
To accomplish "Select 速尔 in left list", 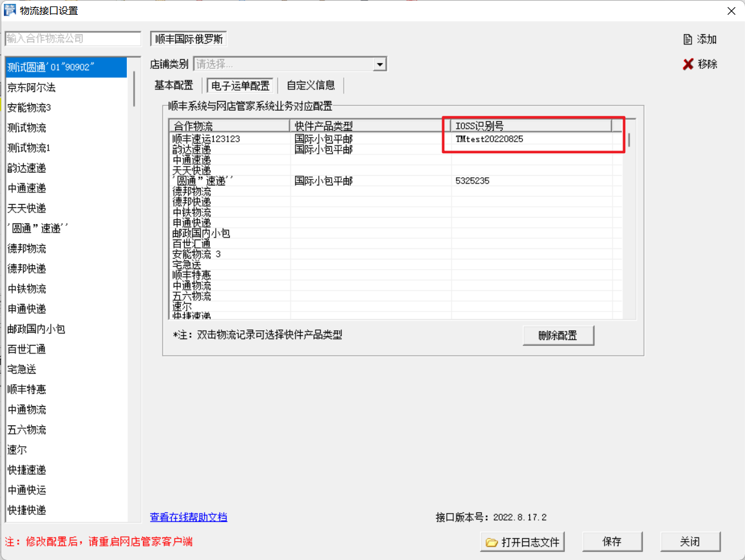I will coord(66,450).
